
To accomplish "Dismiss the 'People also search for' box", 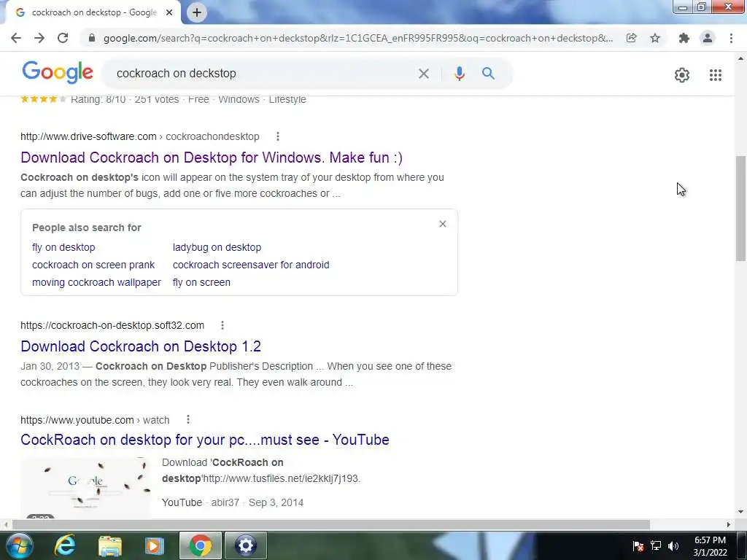I will [x=443, y=224].
